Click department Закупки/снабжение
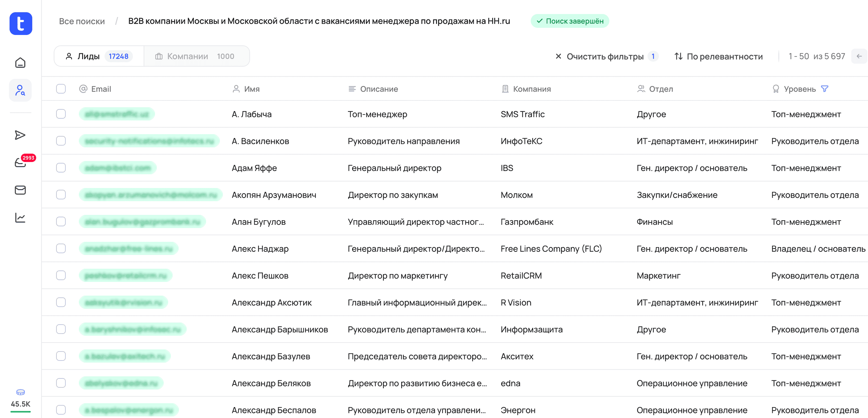 [677, 195]
